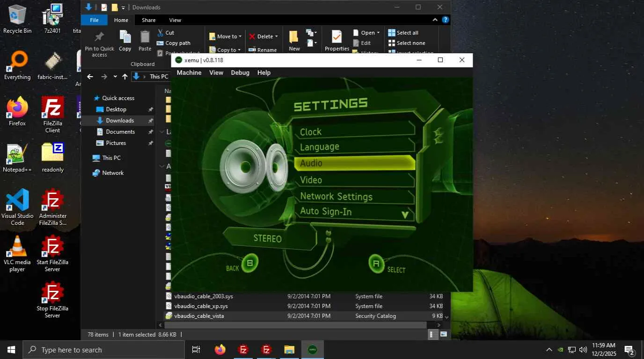Open the xemu View menu
This screenshot has height=359, width=644.
[x=216, y=72]
